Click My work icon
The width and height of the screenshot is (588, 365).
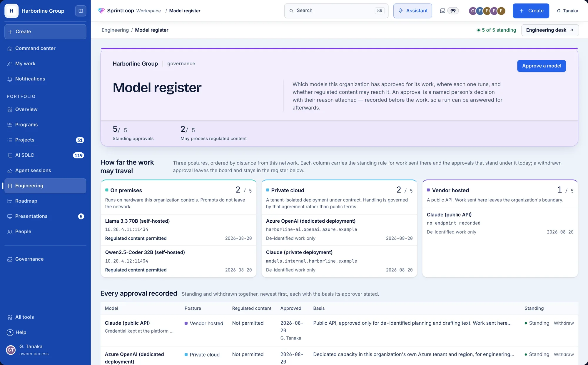click(x=10, y=64)
